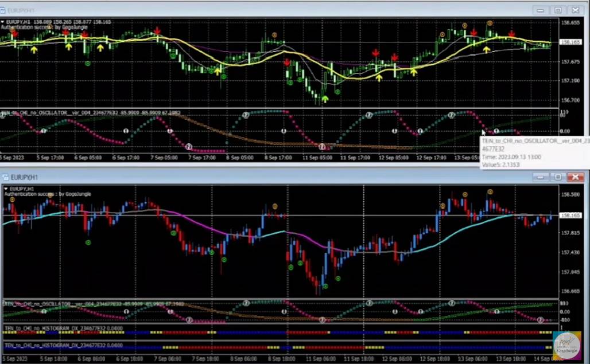Select the lower window's EURJPY,H1 title text

click(x=25, y=177)
